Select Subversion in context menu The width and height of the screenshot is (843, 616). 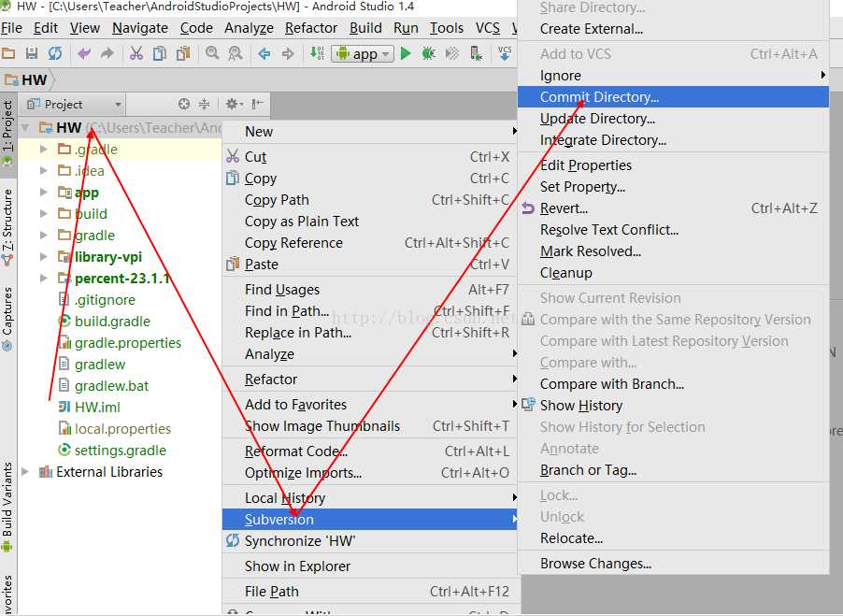coord(370,519)
